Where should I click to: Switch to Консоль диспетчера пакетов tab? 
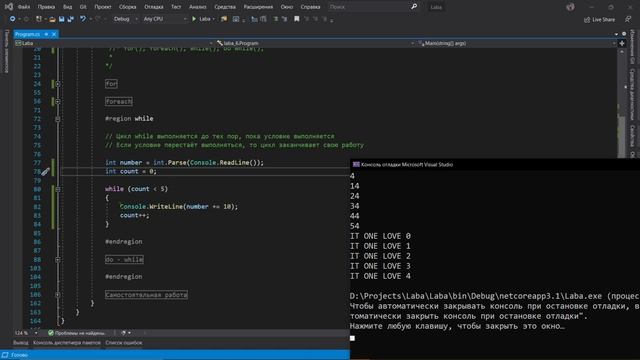click(x=67, y=342)
